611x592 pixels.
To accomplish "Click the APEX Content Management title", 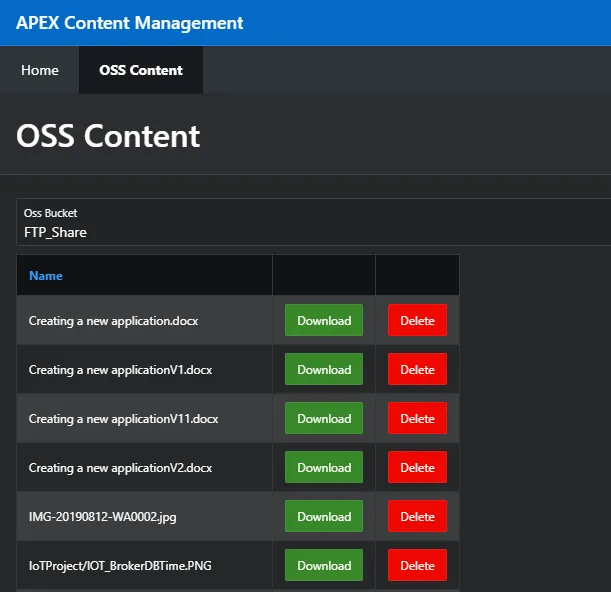I will click(x=130, y=23).
